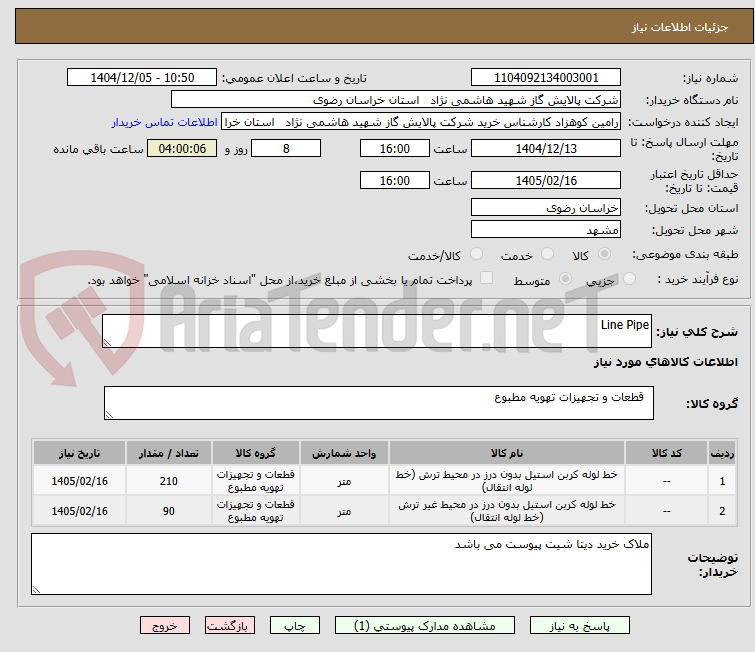Click the quantity cell 210

pos(169,481)
